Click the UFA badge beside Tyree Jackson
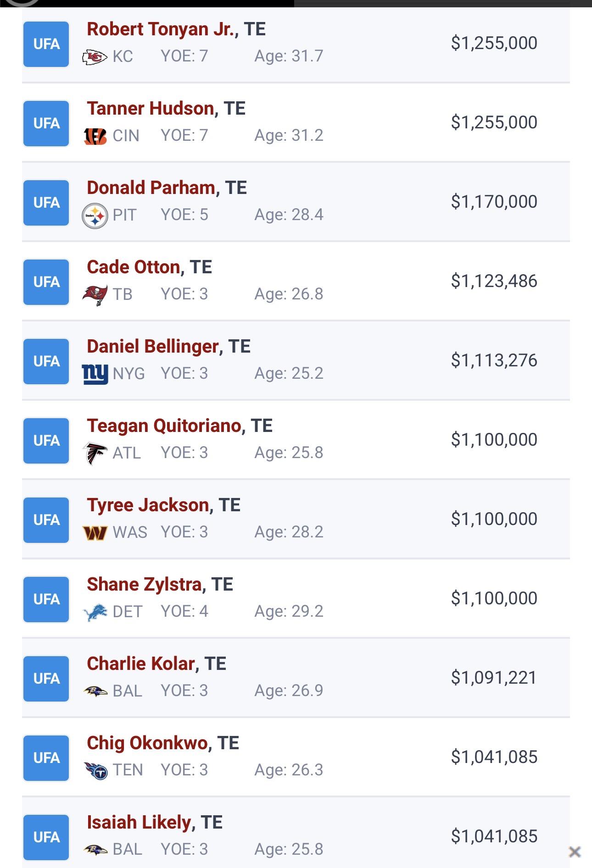Image resolution: width=592 pixels, height=868 pixels. [46, 520]
